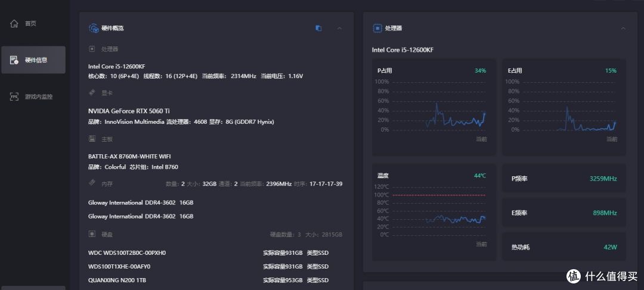Viewport: 644px width, 290px height.
Task: Click the 主板 motherboard icon
Action: click(x=92, y=139)
